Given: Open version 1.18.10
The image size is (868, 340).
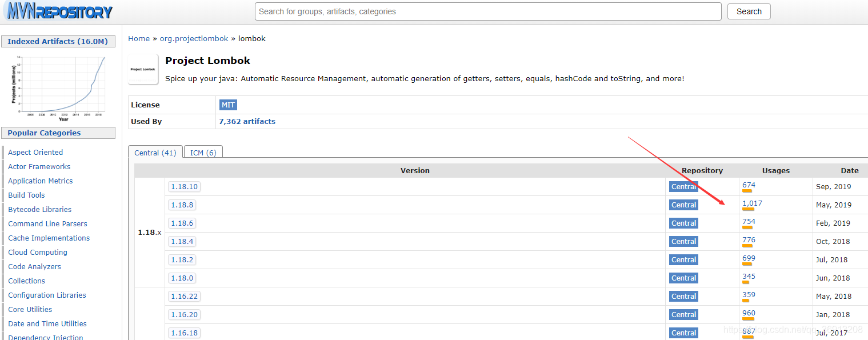Looking at the screenshot, I should [x=184, y=186].
